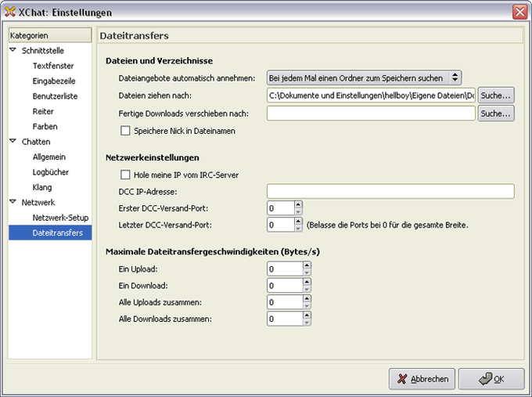Close the Einstellungen window

click(x=519, y=13)
